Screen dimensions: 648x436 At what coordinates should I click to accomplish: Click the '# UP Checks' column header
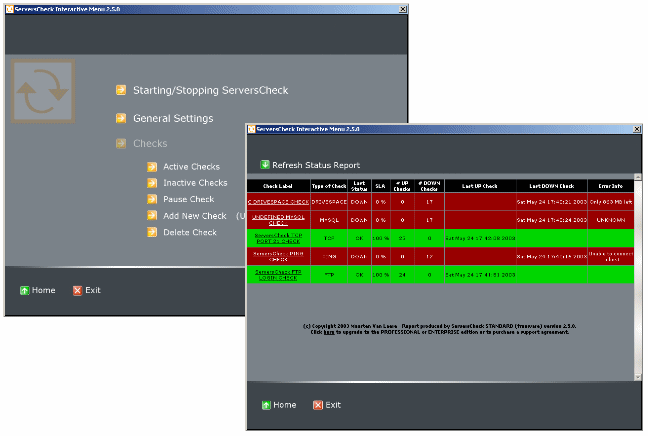coord(402,186)
